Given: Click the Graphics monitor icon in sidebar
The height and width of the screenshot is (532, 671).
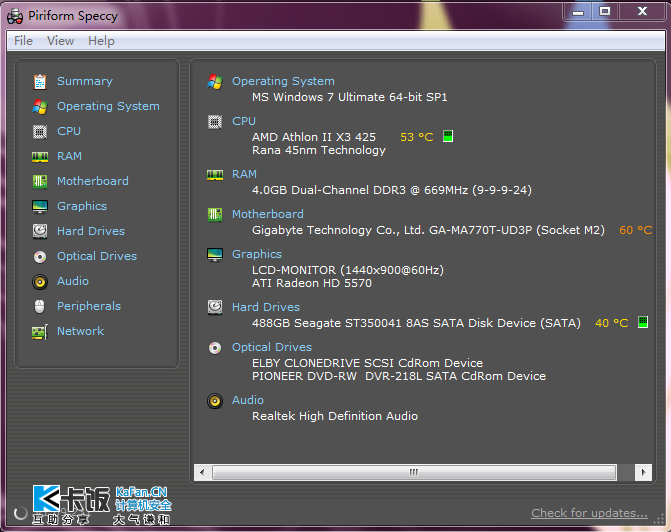Looking at the screenshot, I should pos(40,207).
